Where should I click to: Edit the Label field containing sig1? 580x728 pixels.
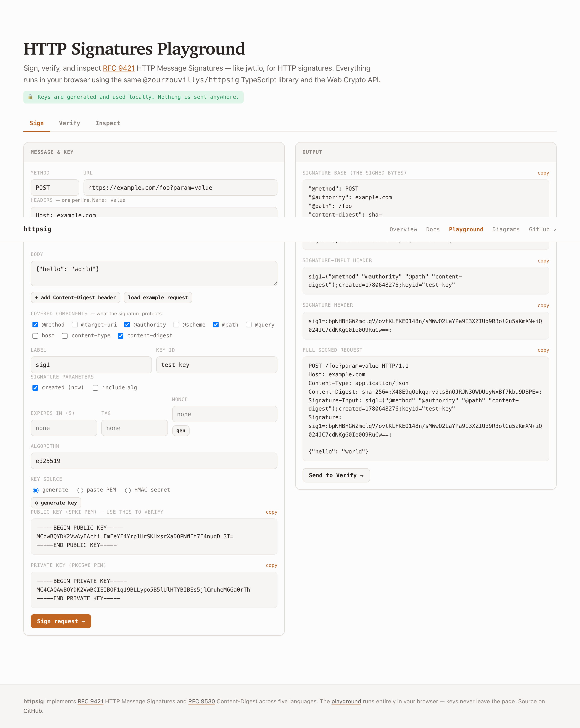[91, 365]
